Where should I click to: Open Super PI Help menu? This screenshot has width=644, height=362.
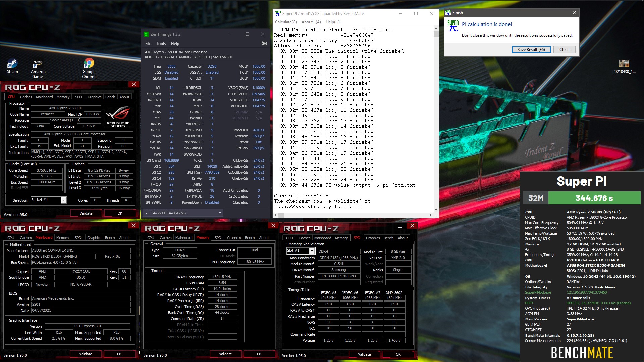tap(332, 22)
